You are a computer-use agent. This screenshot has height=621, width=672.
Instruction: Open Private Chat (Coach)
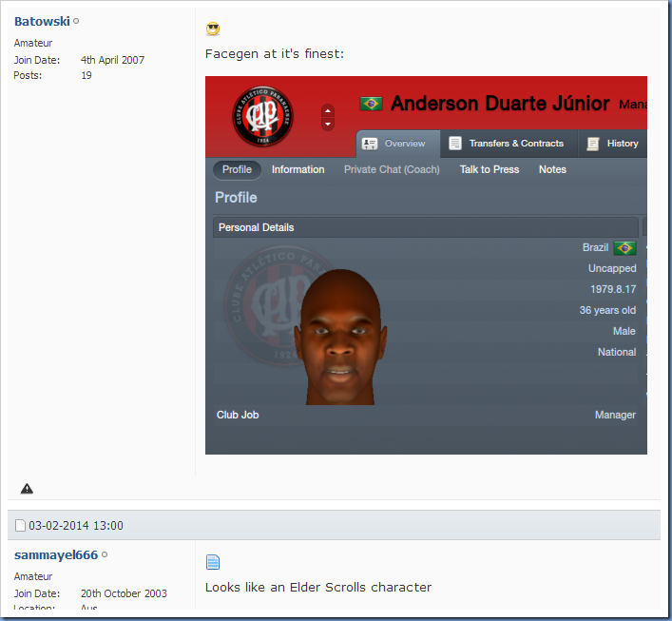(392, 169)
